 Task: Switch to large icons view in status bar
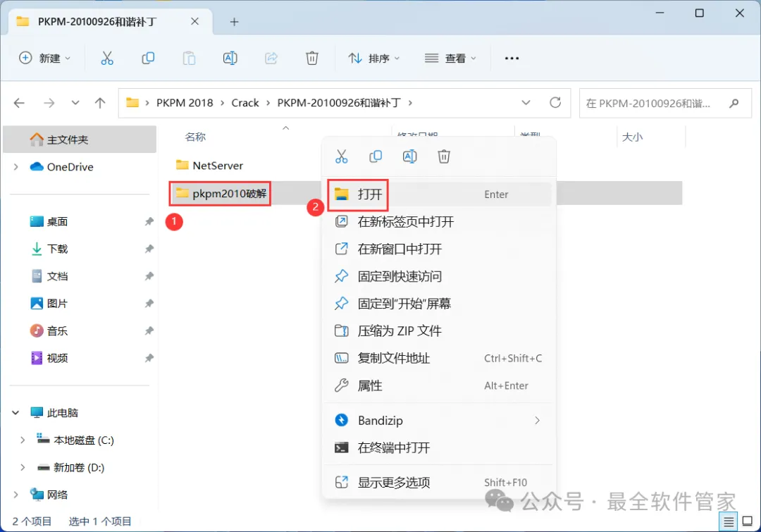[x=748, y=521]
